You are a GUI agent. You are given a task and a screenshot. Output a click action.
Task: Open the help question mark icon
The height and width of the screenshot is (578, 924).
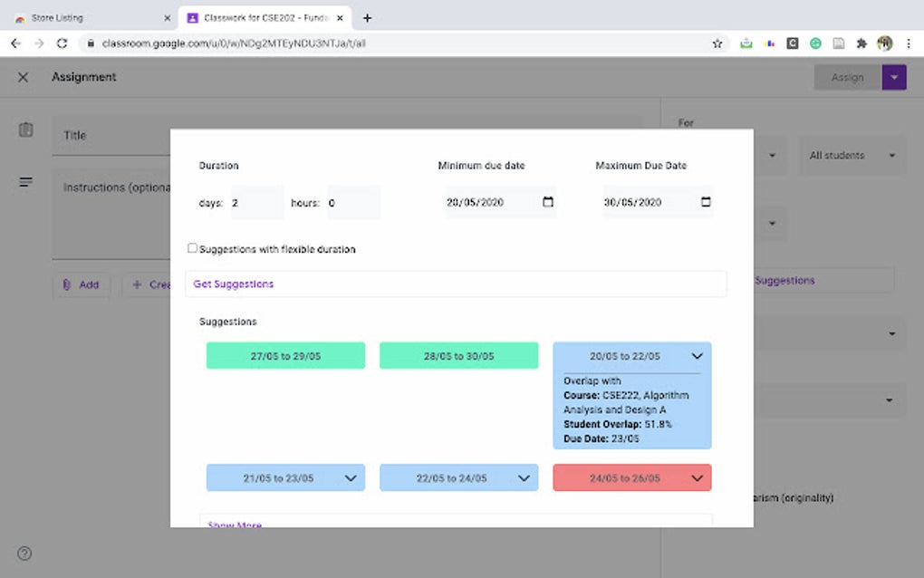pyautogui.click(x=24, y=554)
